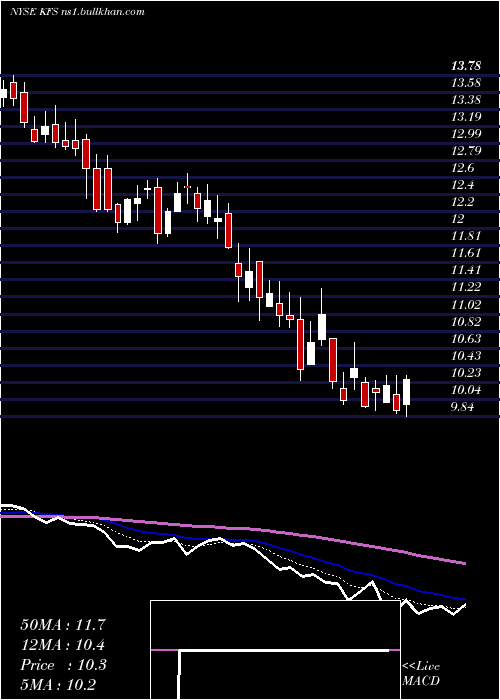Click the <<Live MACD label
Viewport: 500px width, 700px height.
pyautogui.click(x=421, y=674)
